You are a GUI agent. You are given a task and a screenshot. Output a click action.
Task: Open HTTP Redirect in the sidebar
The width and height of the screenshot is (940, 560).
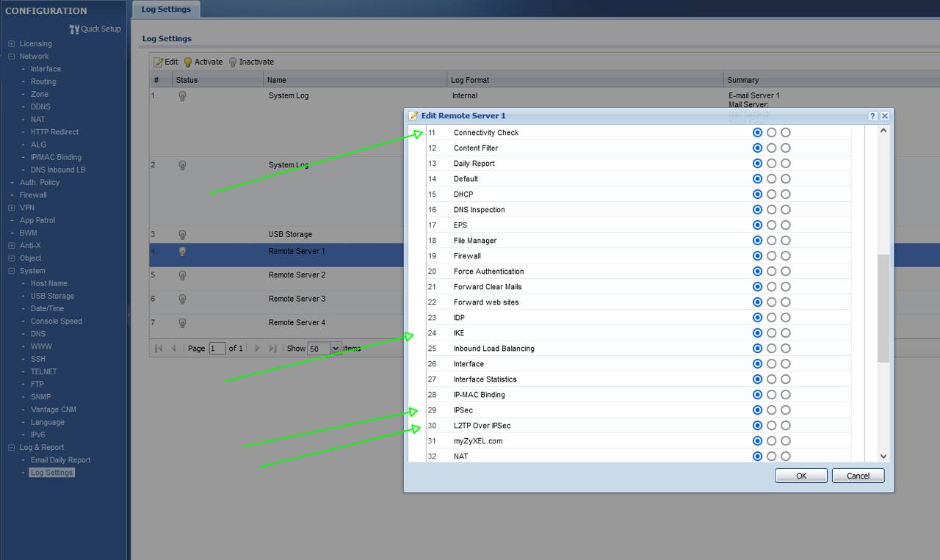54,132
